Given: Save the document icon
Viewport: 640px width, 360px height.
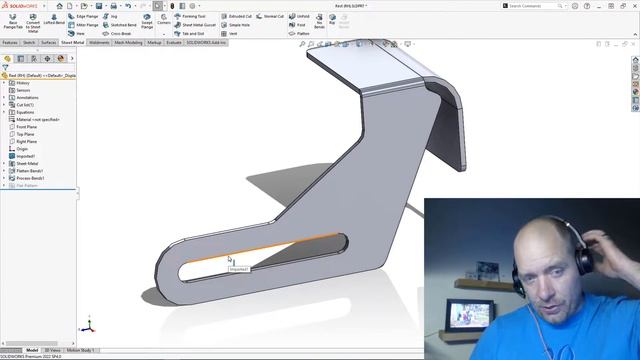Looking at the screenshot, I should 99,6.
